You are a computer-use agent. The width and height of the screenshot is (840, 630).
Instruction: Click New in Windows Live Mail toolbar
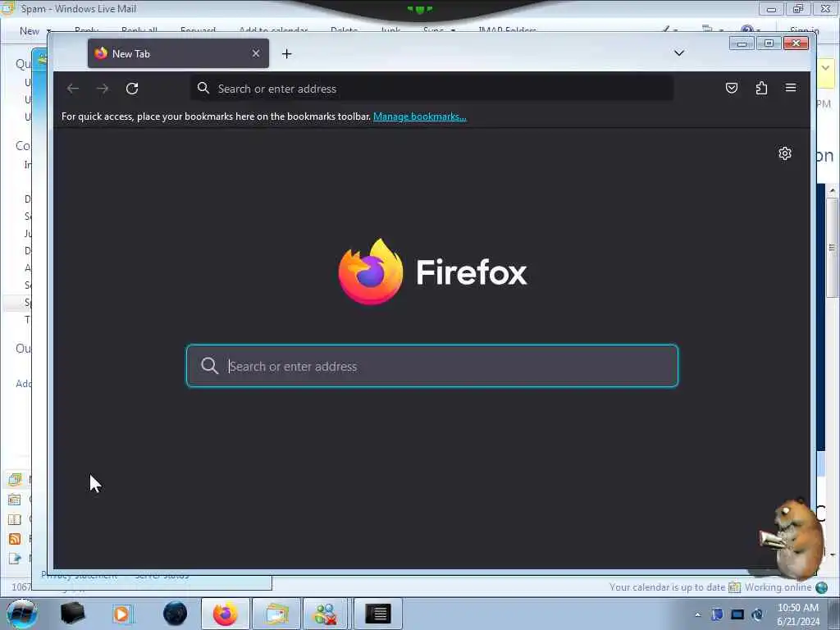[x=30, y=31]
